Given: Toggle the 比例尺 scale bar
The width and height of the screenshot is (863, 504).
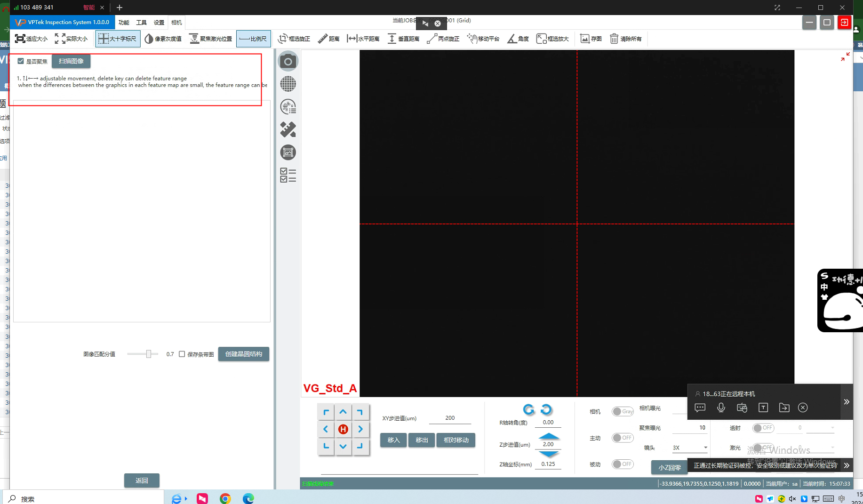Looking at the screenshot, I should (x=253, y=39).
